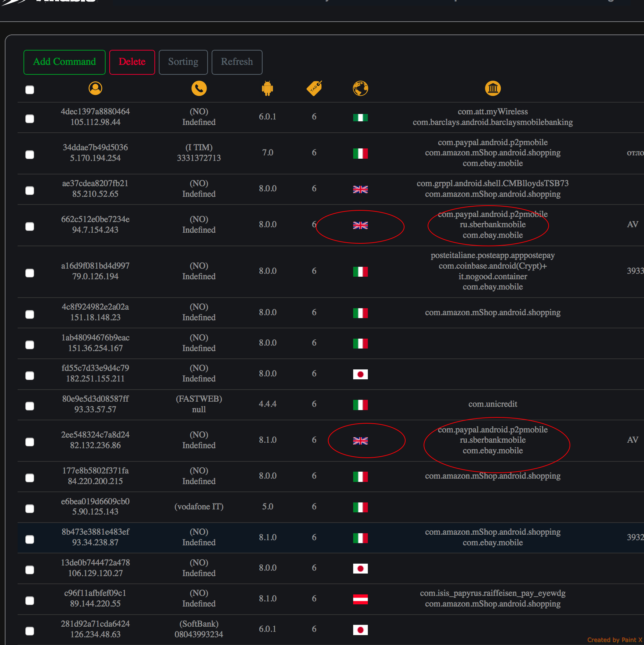Viewport: 644px width, 645px height.
Task: Click the Italian flag in row 1ab48094676b9eac
Action: [x=361, y=343]
